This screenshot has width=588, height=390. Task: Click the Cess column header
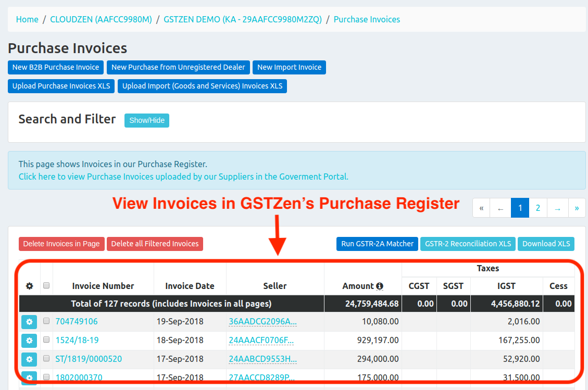coord(558,286)
